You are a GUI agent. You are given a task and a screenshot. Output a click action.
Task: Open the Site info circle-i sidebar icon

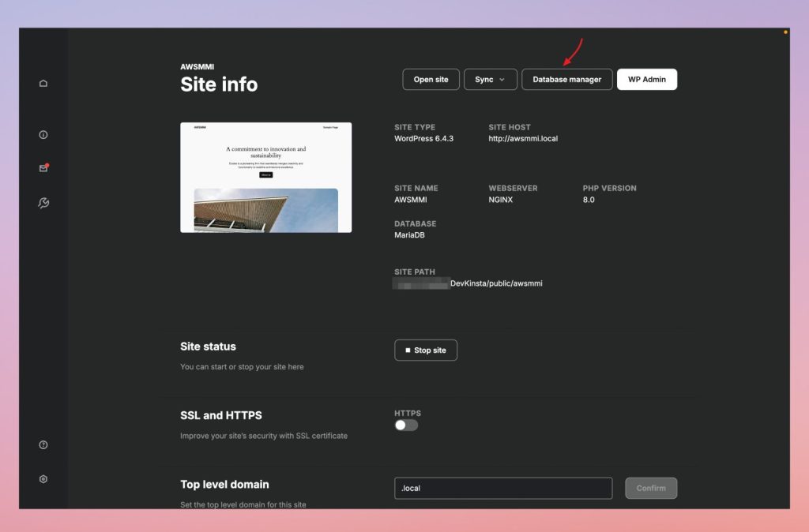point(43,134)
